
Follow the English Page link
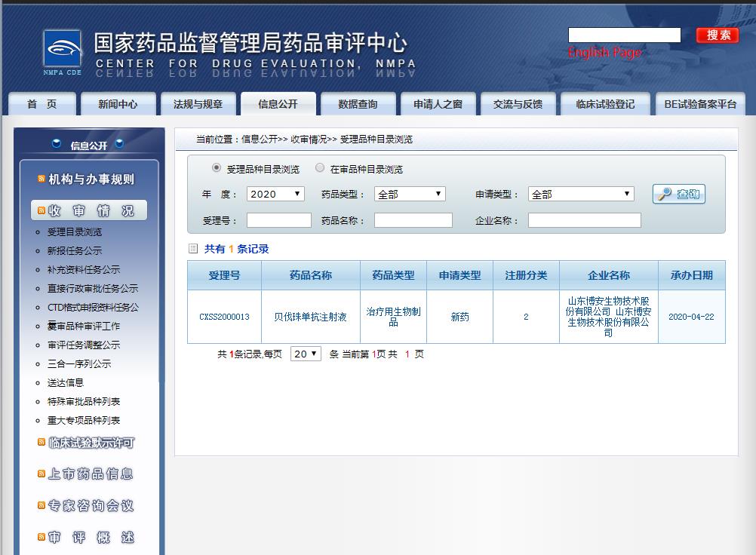coord(604,52)
